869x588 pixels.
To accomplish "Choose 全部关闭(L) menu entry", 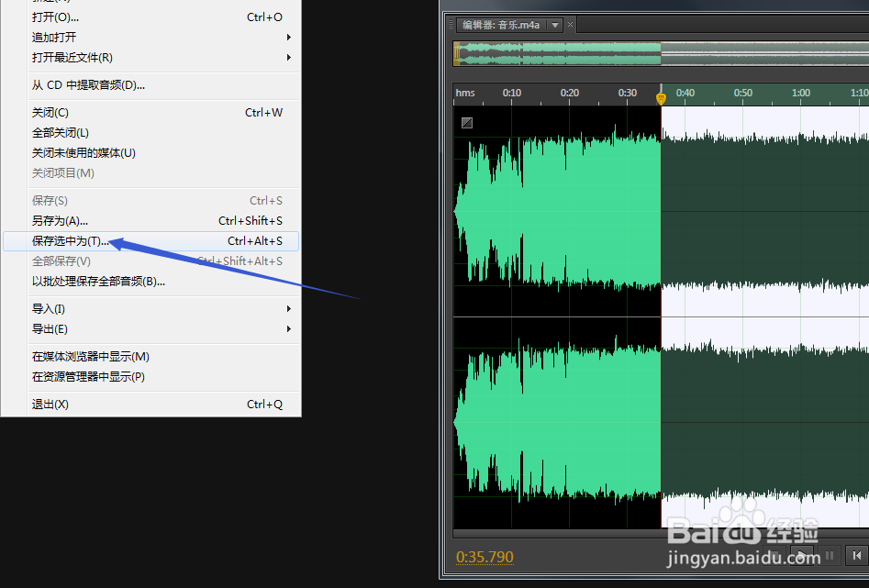I will click(151, 132).
